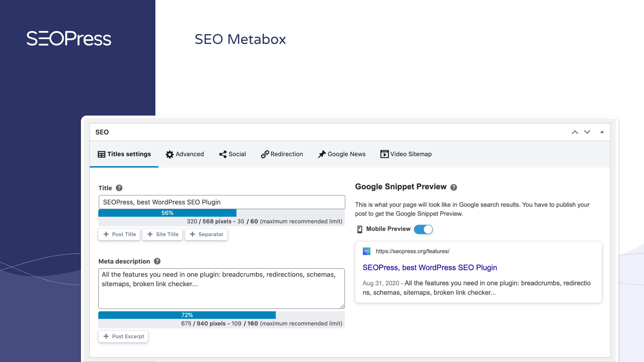Click the Social tab share icon
This screenshot has width=644, height=362.
[x=222, y=153]
